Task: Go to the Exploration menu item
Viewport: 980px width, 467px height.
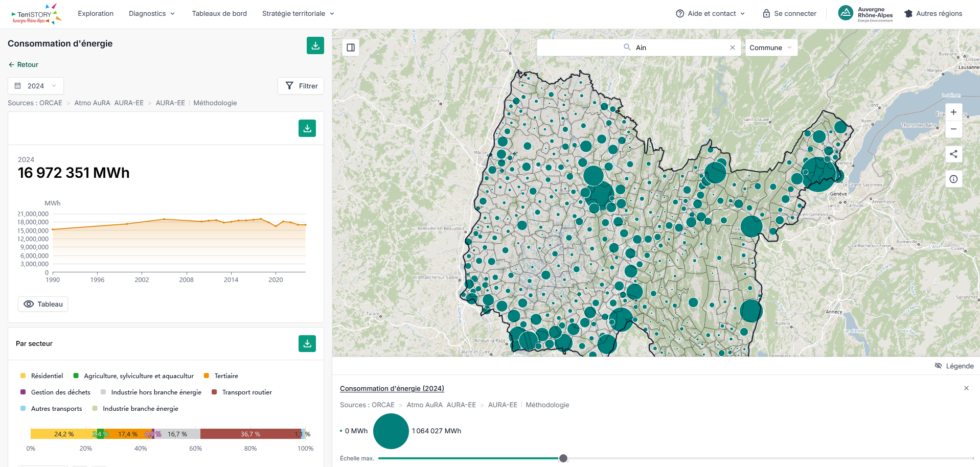Action: [x=96, y=14]
